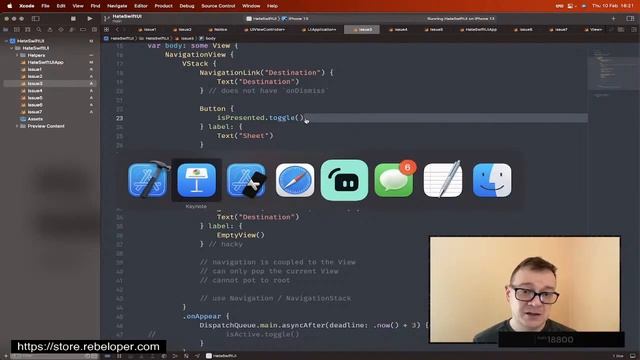640x360 pixels.
Task: Select Issue6 in the project navigator
Action: coord(35,105)
